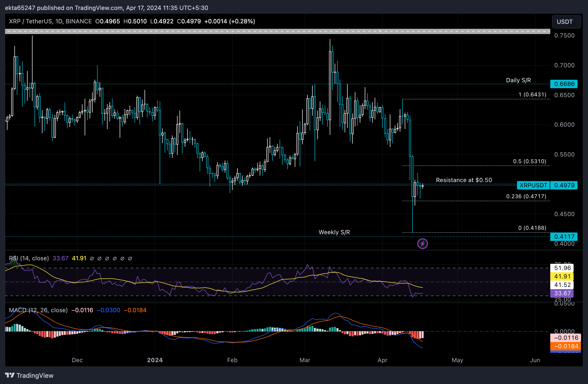This screenshot has height=384, width=588.
Task: Click the last empty-value ∅ symbol in RSI legend
Action: [x=130, y=259]
